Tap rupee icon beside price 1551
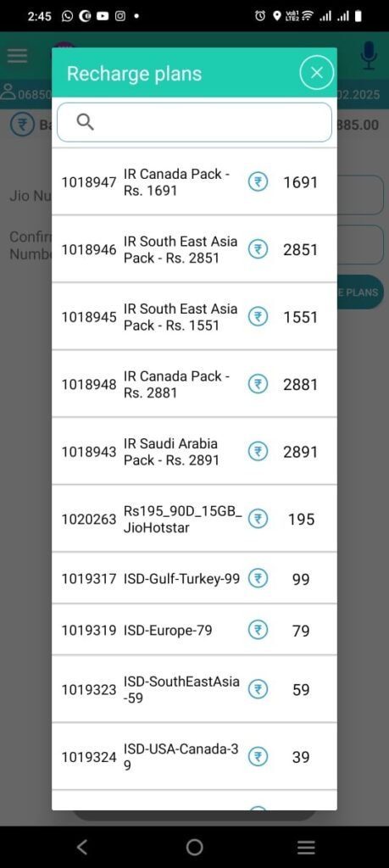The height and width of the screenshot is (868, 389). pyautogui.click(x=258, y=317)
